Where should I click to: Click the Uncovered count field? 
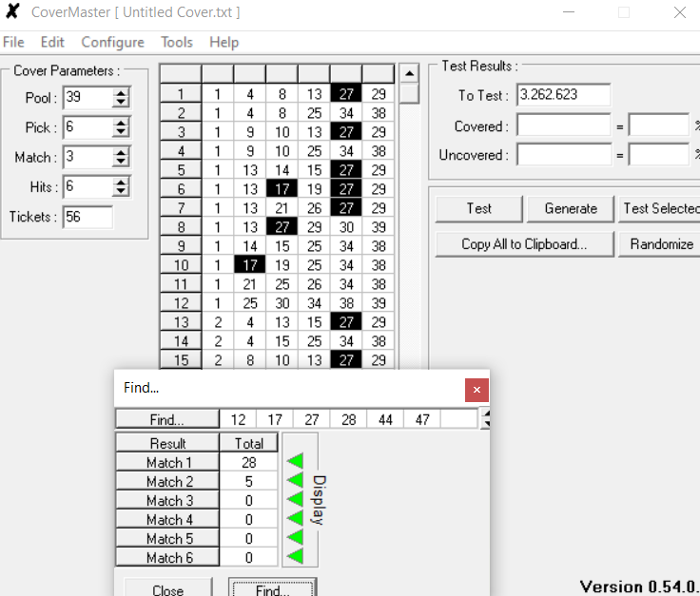pos(563,154)
